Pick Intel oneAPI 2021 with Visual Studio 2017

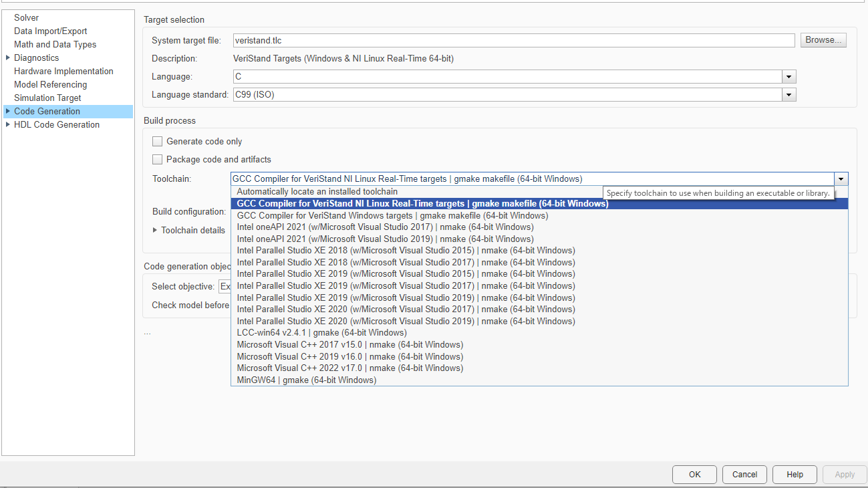pos(539,227)
